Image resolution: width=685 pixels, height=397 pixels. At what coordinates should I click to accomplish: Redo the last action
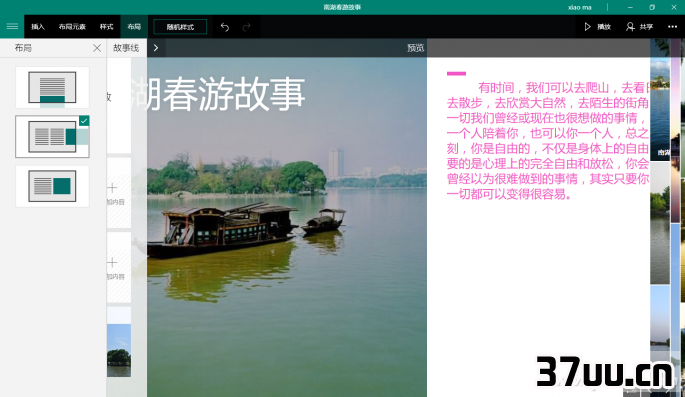point(246,27)
